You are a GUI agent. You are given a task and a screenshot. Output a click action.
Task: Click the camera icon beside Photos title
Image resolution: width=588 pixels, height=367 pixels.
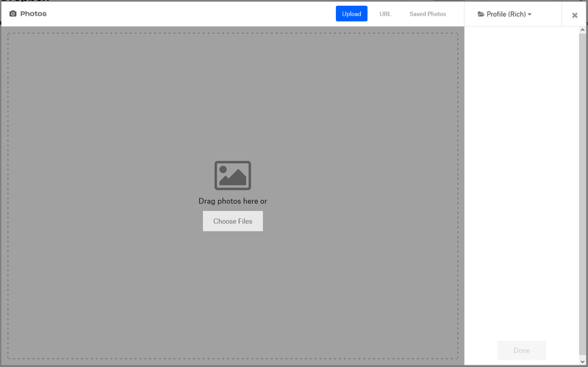[x=12, y=14]
